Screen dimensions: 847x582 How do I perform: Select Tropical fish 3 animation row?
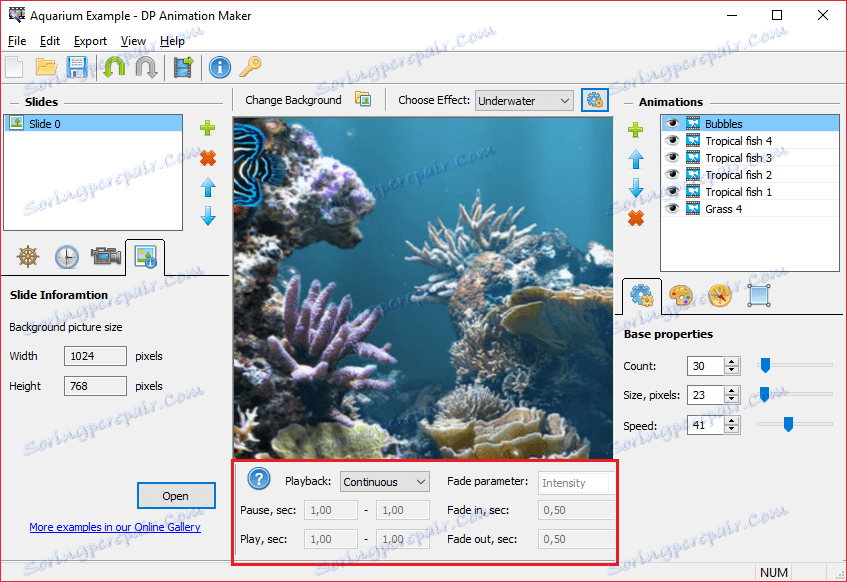pos(750,158)
